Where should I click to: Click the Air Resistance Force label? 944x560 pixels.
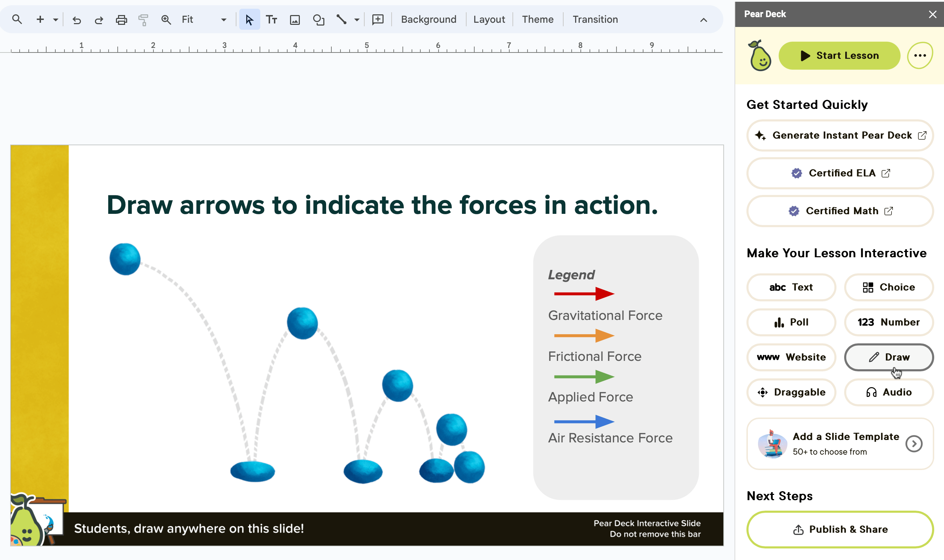(x=610, y=438)
